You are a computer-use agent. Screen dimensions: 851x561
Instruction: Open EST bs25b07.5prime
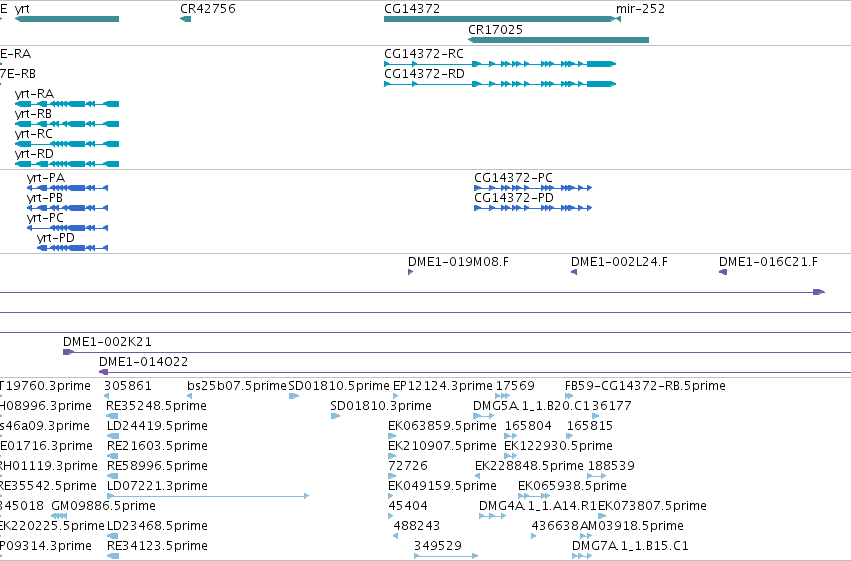(189, 397)
